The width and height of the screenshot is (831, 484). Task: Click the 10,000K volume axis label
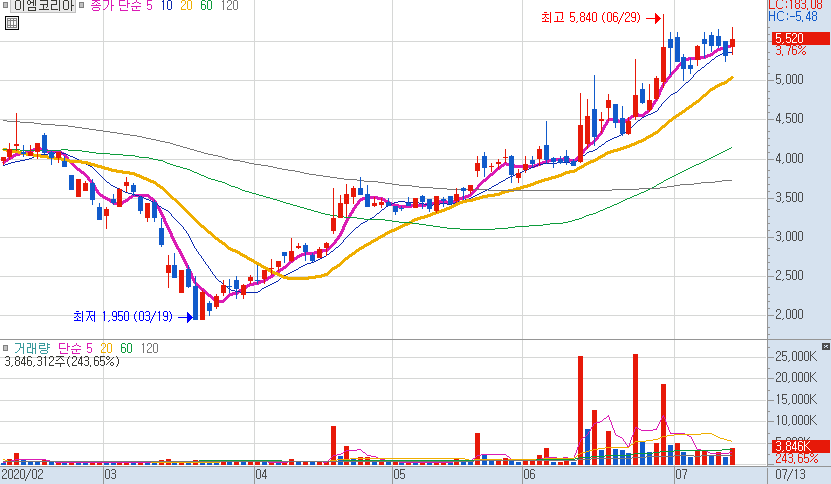click(796, 420)
